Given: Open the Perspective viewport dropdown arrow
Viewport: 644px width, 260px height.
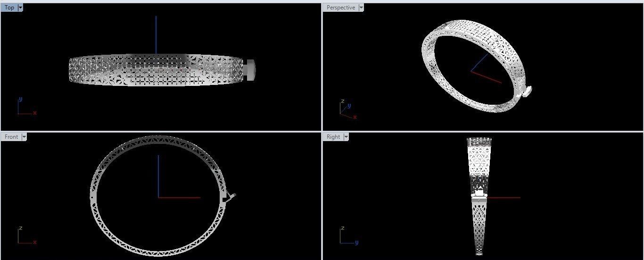Looking at the screenshot, I should click(361, 8).
